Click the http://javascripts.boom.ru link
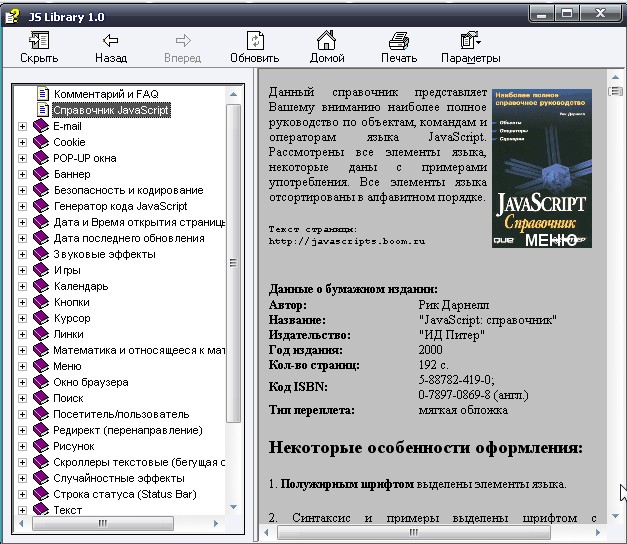 coord(347,241)
